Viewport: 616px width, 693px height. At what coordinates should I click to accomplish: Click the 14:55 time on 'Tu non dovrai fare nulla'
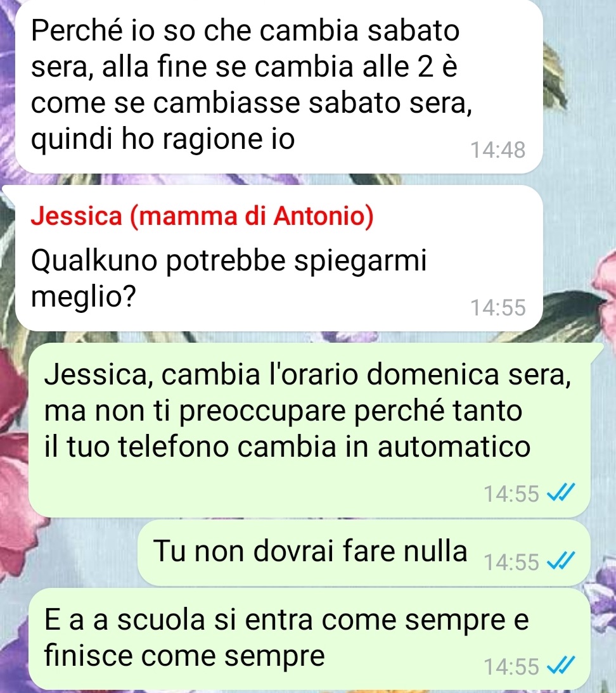pos(511,562)
